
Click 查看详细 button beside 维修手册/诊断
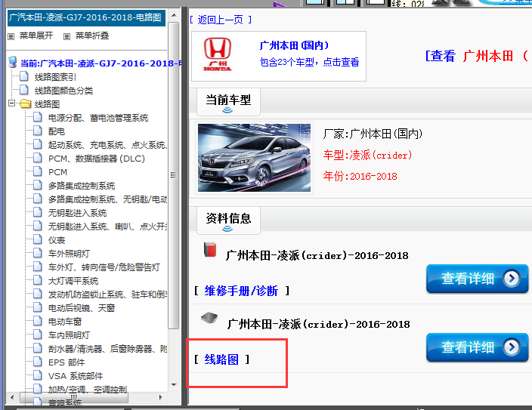(477, 279)
